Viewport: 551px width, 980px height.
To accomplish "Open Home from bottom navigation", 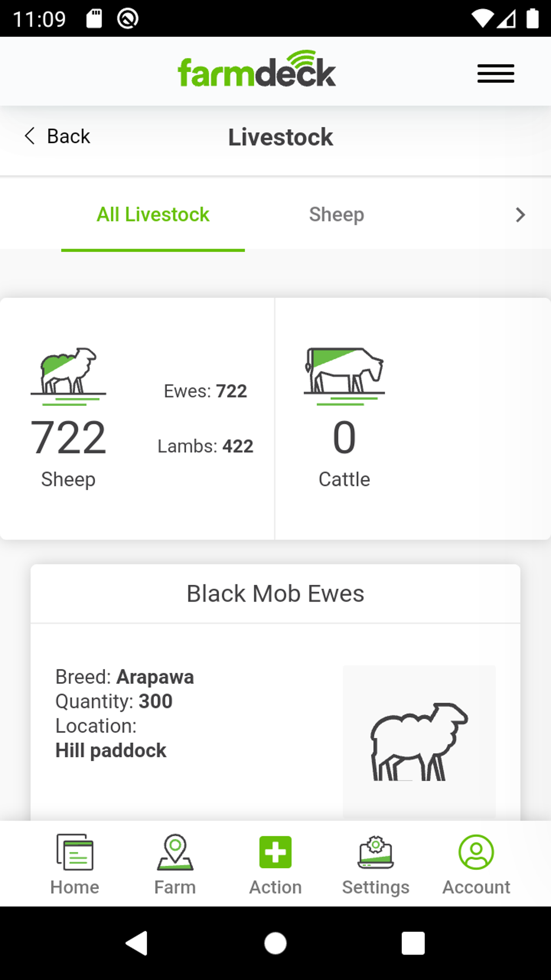I will 75,864.
